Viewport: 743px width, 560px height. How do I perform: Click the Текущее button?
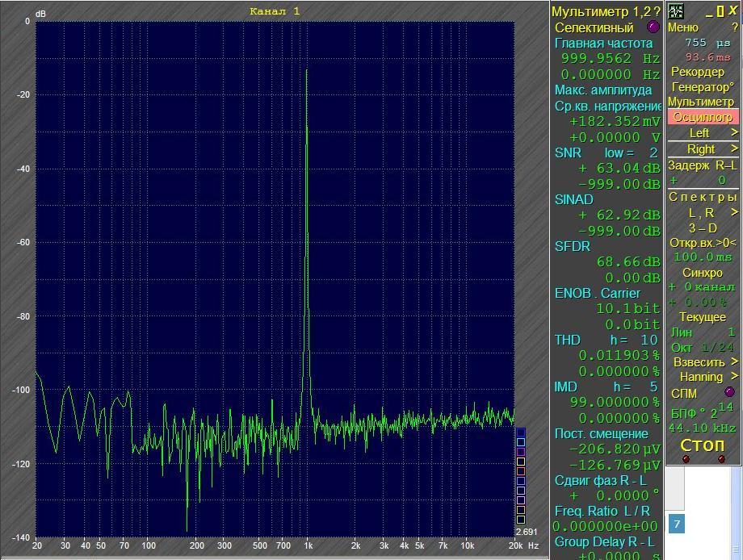click(703, 317)
